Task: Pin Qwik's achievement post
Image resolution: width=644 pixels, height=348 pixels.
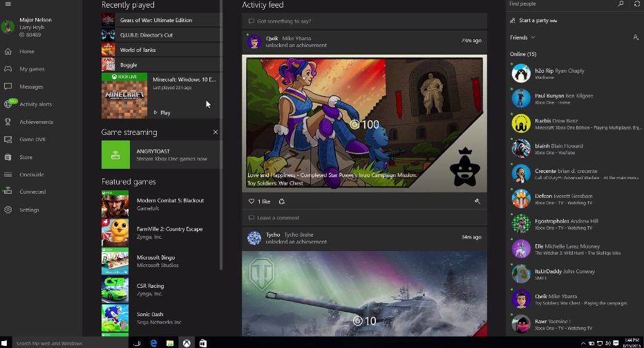Action: 477,201
